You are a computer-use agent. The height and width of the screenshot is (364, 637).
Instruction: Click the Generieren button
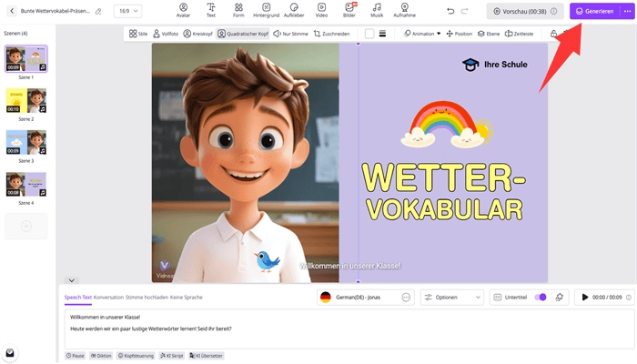pos(595,11)
